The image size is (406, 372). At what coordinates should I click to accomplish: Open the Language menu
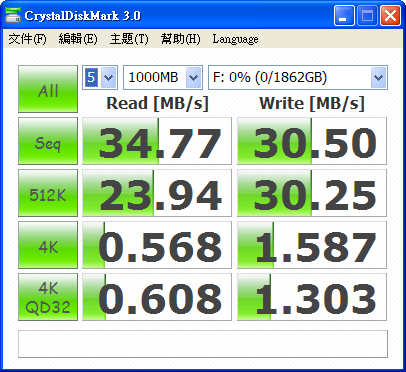point(235,39)
